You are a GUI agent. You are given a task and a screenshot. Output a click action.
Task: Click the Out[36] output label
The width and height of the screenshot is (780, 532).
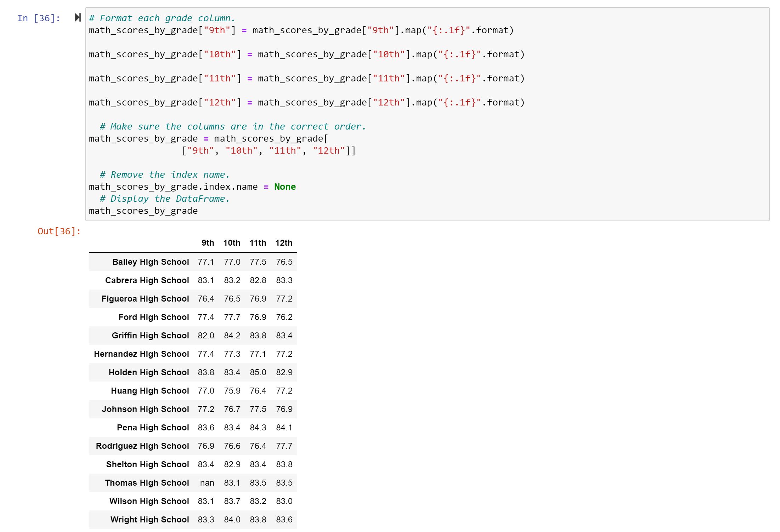click(58, 231)
